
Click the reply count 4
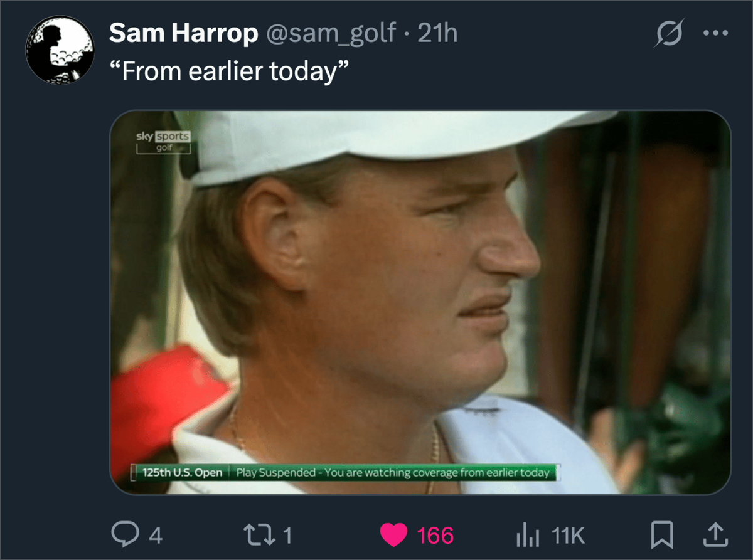(156, 536)
